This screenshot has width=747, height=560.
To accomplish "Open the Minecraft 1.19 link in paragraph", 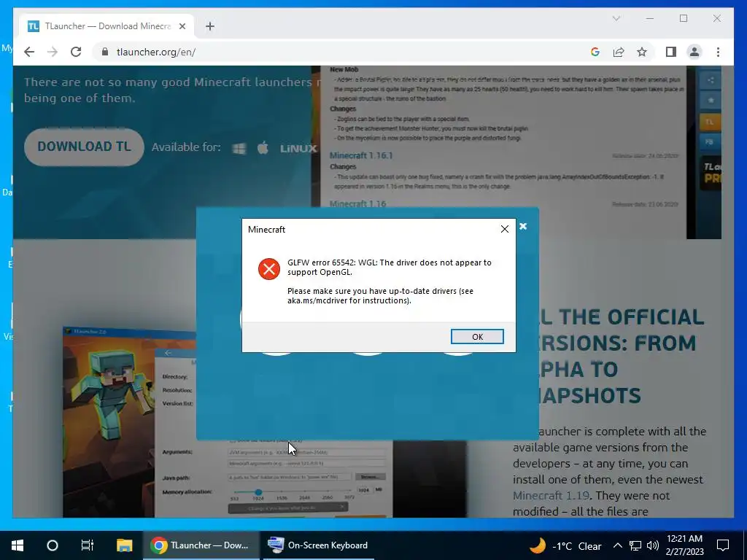I will point(551,495).
